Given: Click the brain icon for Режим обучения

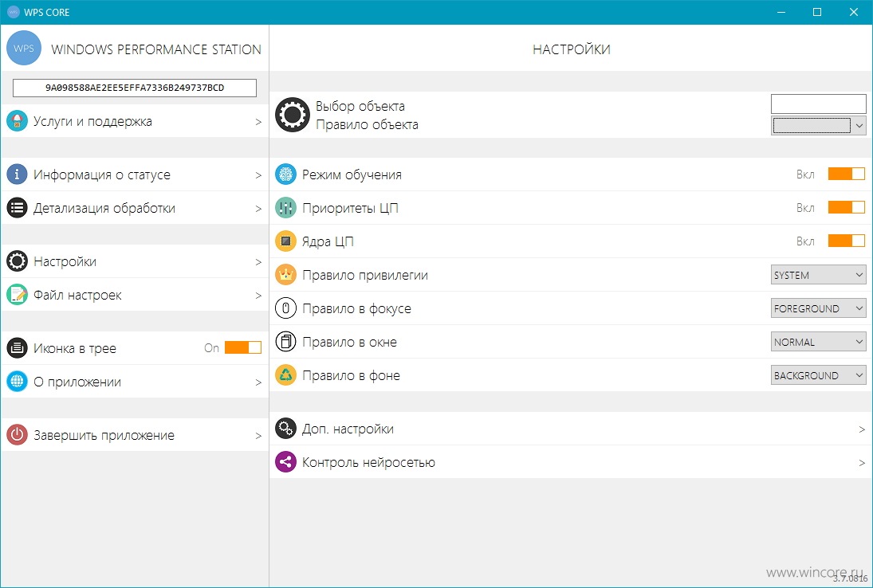Looking at the screenshot, I should click(285, 174).
